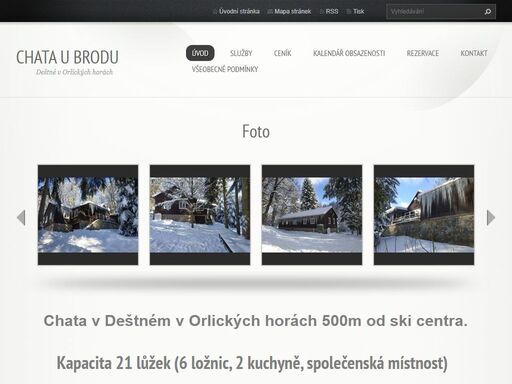Open the CENÍK price list page

pyautogui.click(x=282, y=53)
